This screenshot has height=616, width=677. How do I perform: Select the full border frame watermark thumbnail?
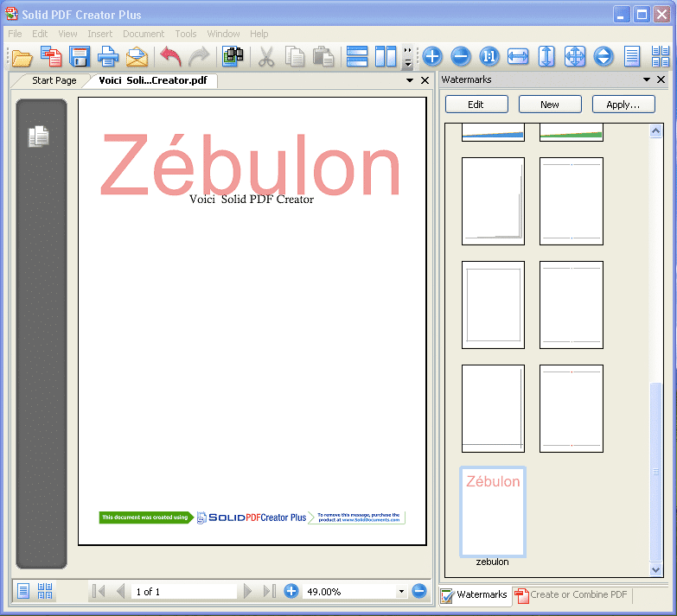(x=493, y=305)
